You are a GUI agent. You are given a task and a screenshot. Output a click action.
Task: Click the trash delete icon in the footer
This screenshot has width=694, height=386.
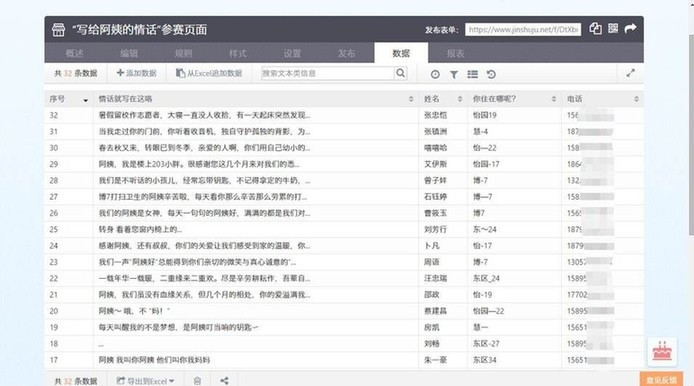click(x=197, y=381)
